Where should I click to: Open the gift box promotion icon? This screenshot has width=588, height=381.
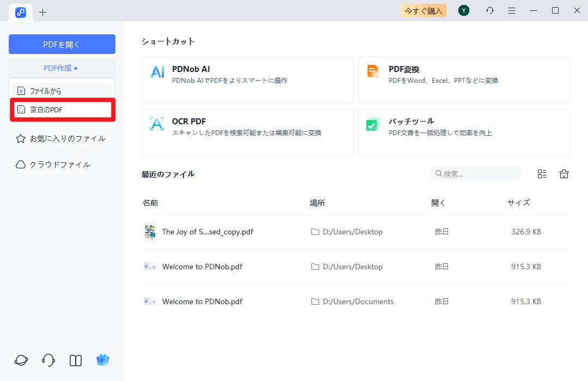[102, 360]
